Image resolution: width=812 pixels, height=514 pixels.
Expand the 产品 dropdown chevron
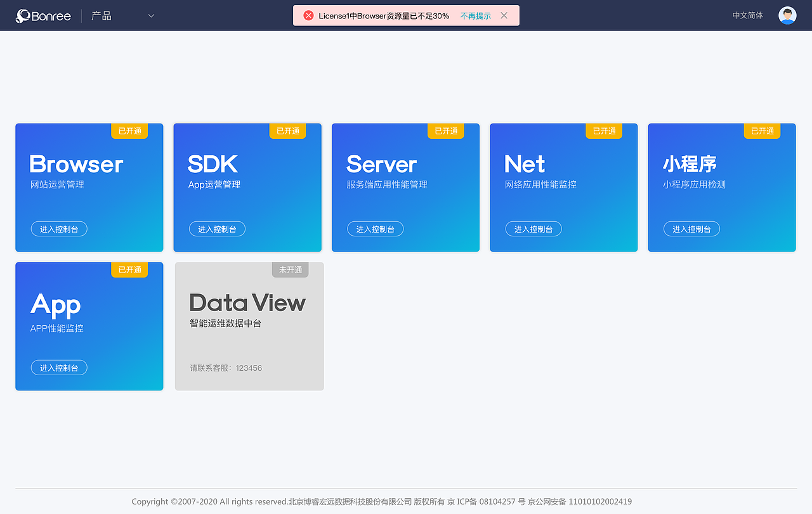pos(151,16)
